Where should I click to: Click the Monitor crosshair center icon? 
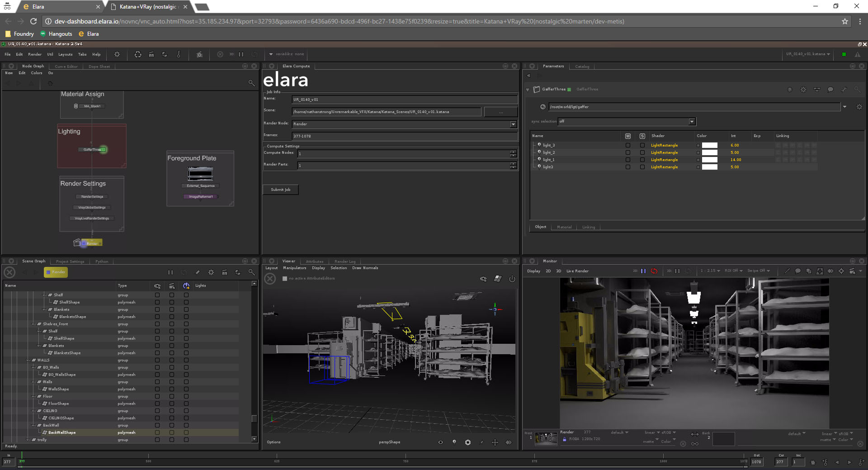pos(841,271)
